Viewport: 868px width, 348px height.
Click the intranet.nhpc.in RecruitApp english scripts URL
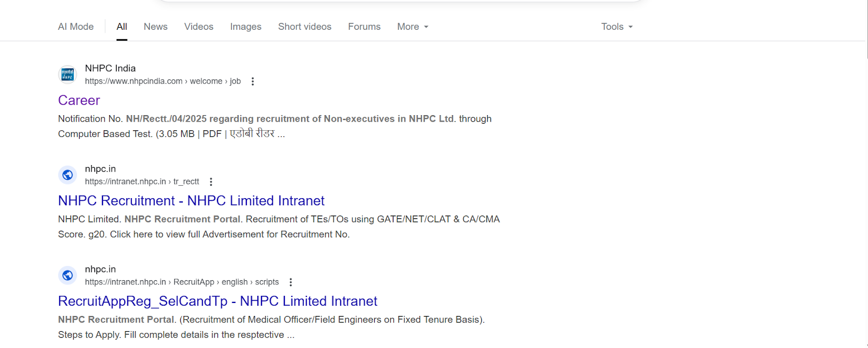(x=182, y=282)
